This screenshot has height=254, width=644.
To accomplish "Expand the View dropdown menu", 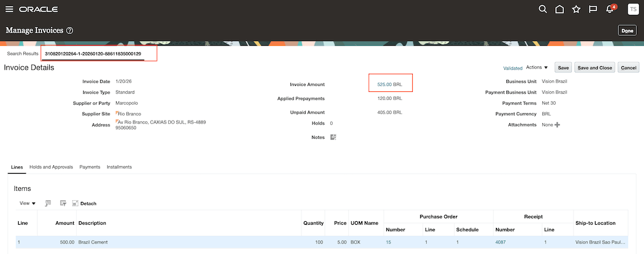I will tap(28, 203).
